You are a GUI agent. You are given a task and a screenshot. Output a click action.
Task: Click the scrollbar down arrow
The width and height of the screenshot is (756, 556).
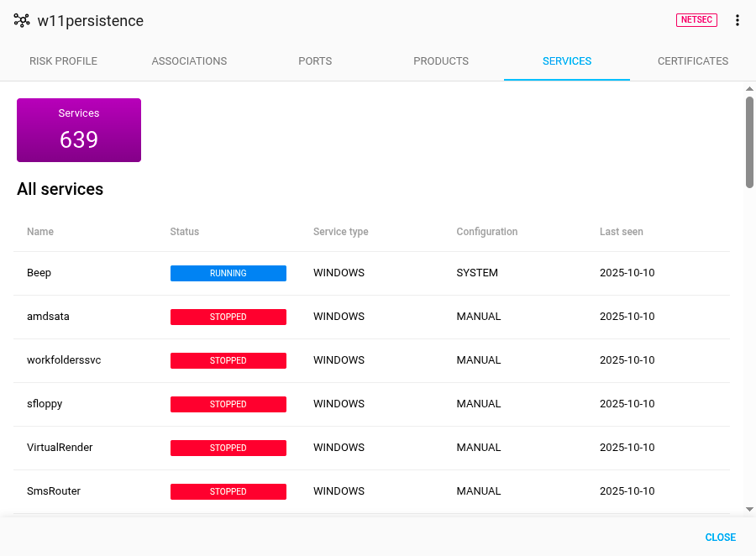click(x=749, y=509)
